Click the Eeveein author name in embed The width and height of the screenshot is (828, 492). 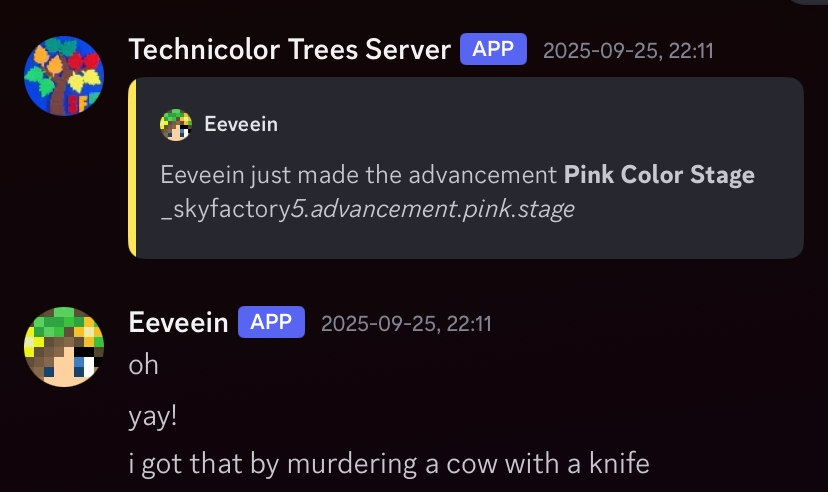[x=241, y=125]
